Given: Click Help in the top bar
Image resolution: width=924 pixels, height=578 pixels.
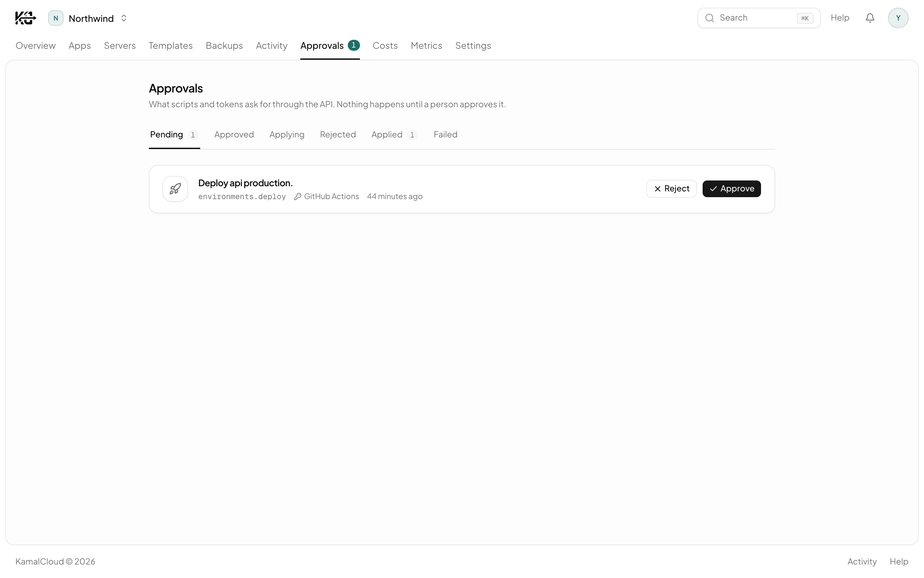Looking at the screenshot, I should click(x=840, y=18).
